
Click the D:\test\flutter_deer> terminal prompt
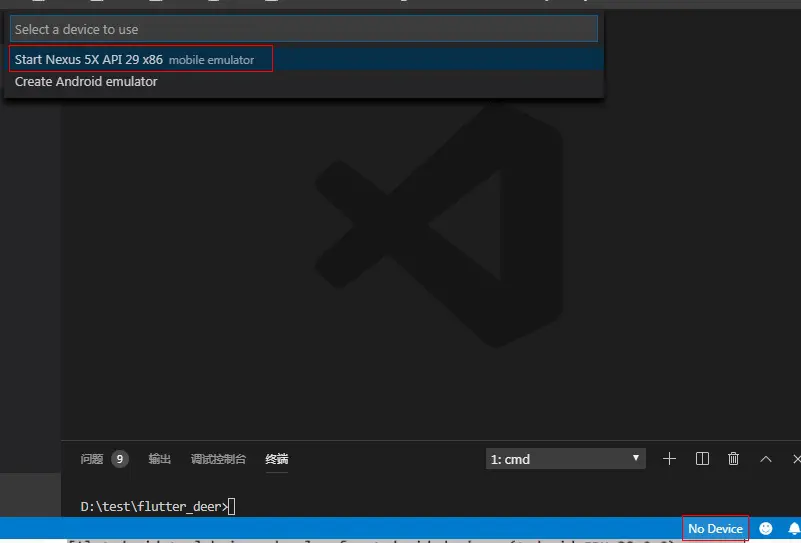coord(154,506)
